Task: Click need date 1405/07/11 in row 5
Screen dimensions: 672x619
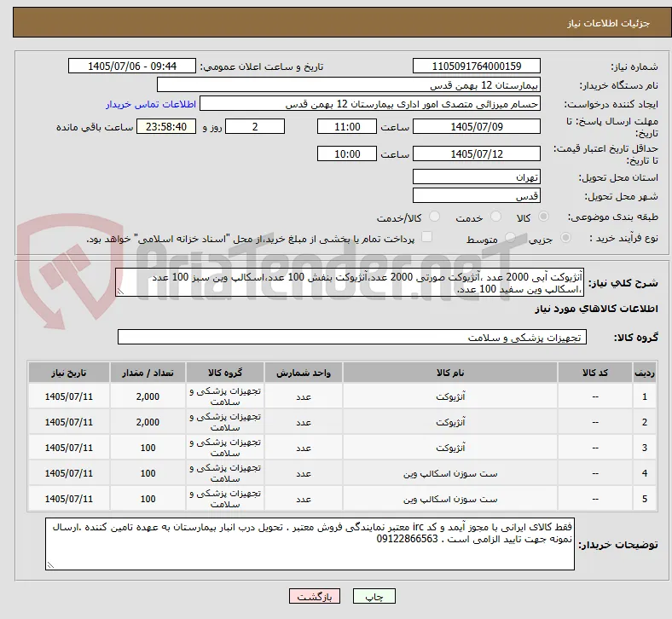Action: (69, 499)
